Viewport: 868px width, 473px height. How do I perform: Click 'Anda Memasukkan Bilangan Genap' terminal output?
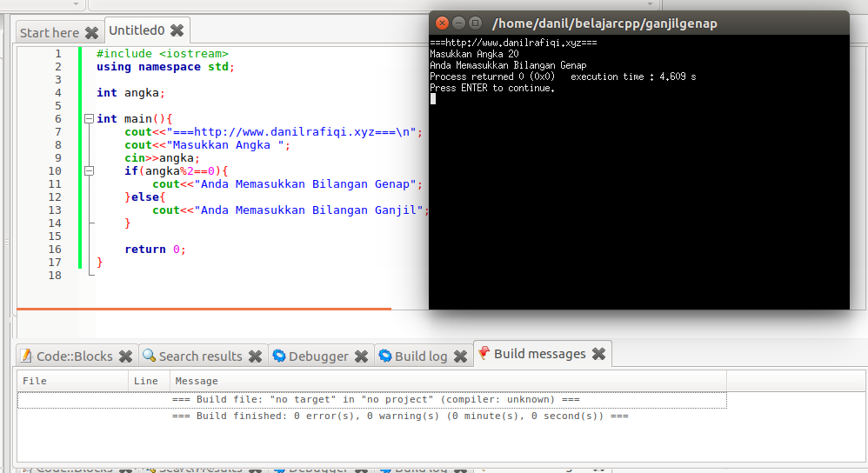pyautogui.click(x=508, y=65)
